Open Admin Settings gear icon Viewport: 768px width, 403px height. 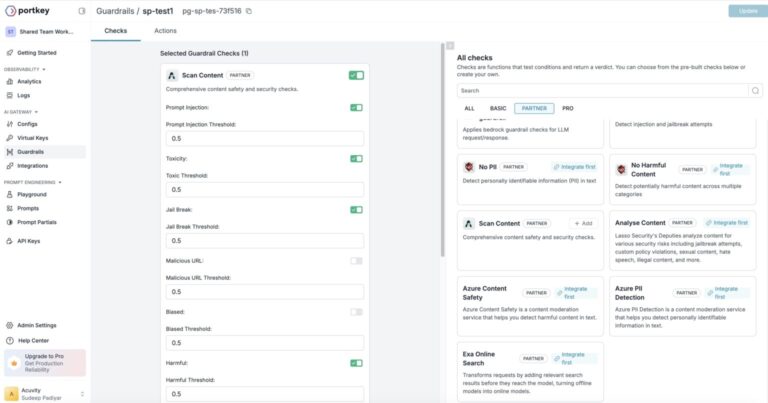(x=10, y=325)
